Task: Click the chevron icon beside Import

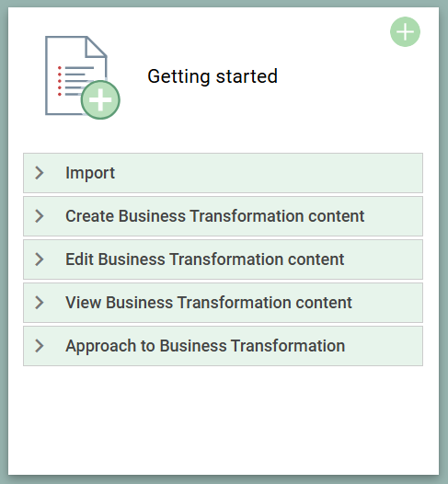Action: [40, 173]
